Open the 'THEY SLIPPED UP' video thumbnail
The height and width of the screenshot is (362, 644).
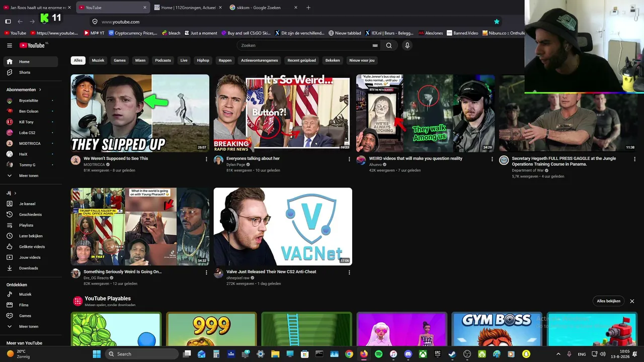[x=140, y=113]
